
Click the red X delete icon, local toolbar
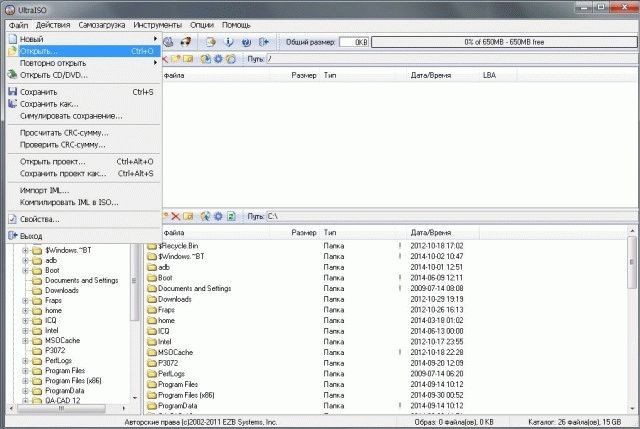pos(176,216)
